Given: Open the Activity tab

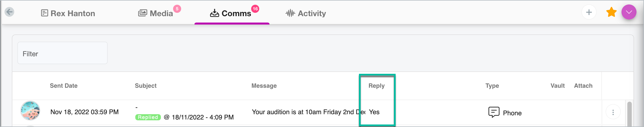Looking at the screenshot, I should click(306, 13).
